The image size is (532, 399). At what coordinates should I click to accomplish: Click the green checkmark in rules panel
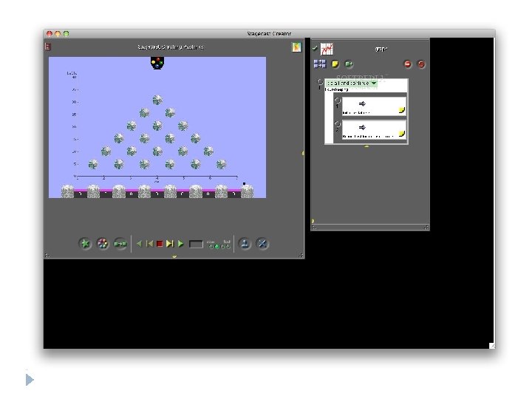[x=315, y=49]
